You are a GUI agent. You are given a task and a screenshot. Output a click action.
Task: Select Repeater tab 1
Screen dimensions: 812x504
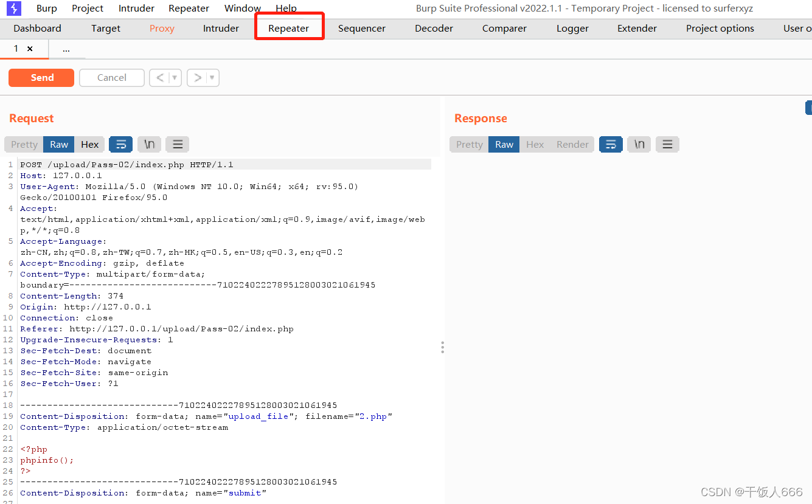click(16, 49)
